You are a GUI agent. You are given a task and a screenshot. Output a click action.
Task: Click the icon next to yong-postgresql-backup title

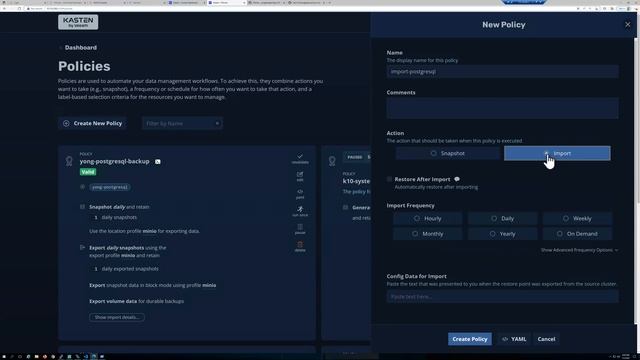pyautogui.click(x=158, y=162)
